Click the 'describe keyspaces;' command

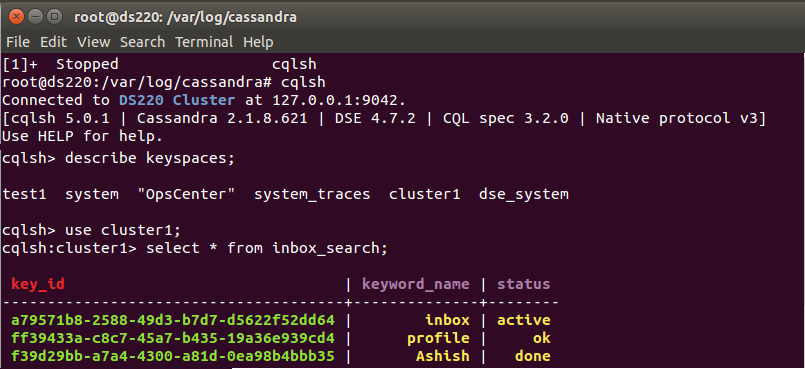149,158
